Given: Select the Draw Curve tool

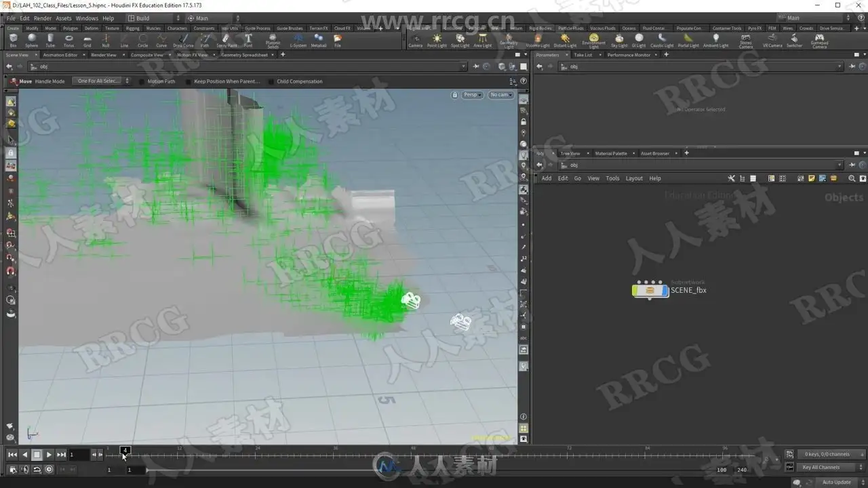Looking at the screenshot, I should coord(183,41).
